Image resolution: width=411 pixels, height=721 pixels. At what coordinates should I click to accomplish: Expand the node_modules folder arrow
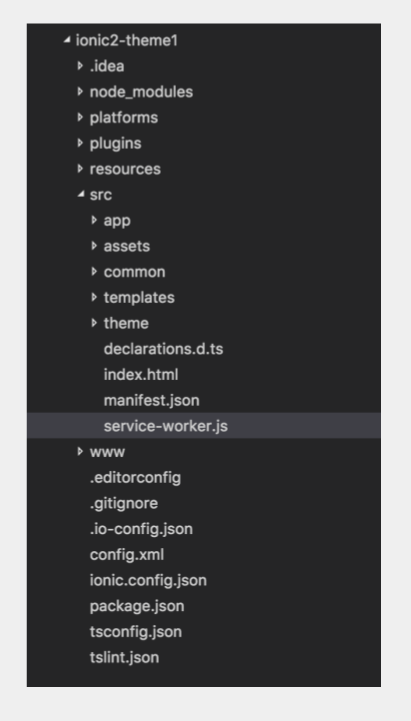(80, 92)
